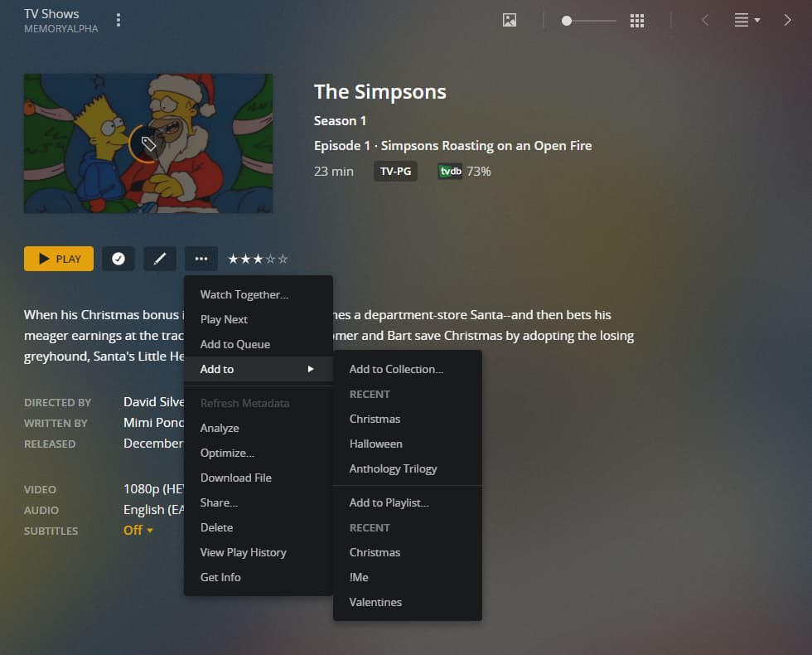Image resolution: width=812 pixels, height=655 pixels.
Task: Select Add to Queue
Action: pos(259,344)
